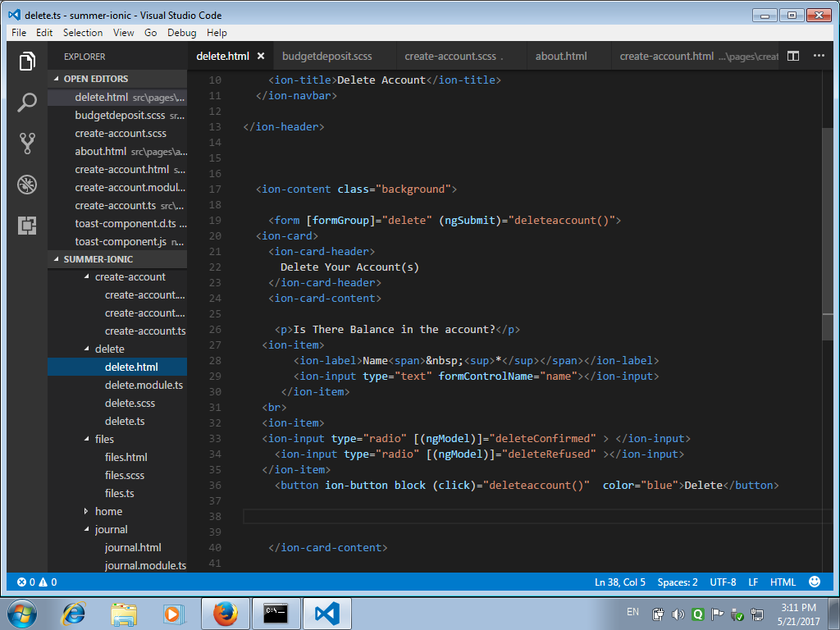
Task: Click errors and warnings count in status bar
Action: [37, 582]
